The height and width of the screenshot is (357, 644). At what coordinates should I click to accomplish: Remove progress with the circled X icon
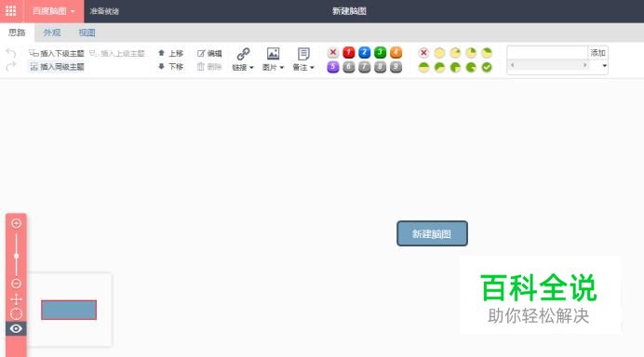(423, 53)
